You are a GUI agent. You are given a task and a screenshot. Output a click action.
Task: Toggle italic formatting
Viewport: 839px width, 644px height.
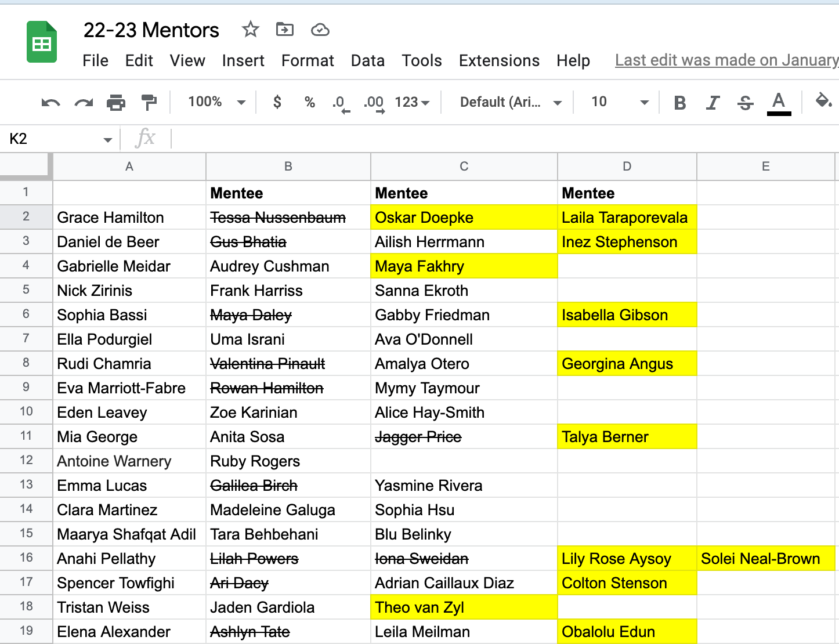(x=713, y=103)
